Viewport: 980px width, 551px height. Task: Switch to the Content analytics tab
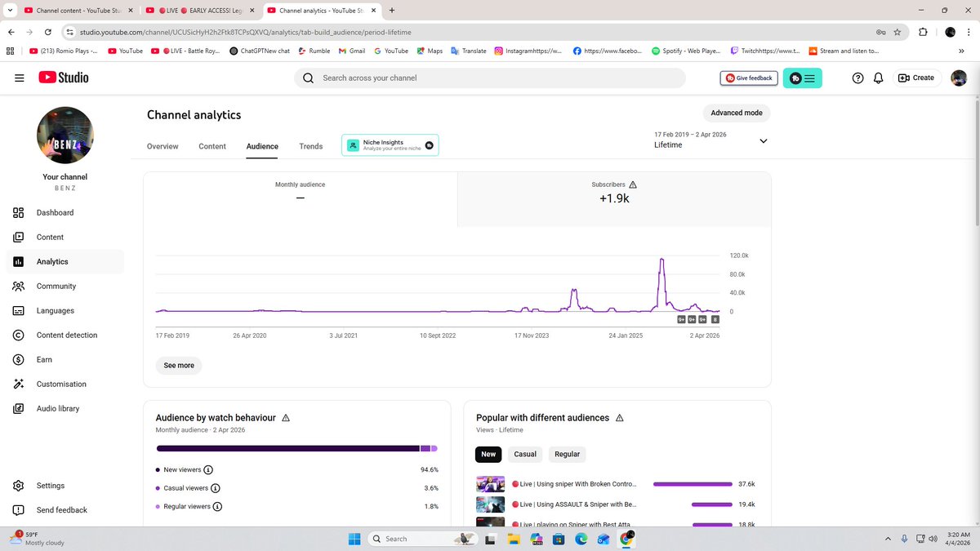click(212, 146)
